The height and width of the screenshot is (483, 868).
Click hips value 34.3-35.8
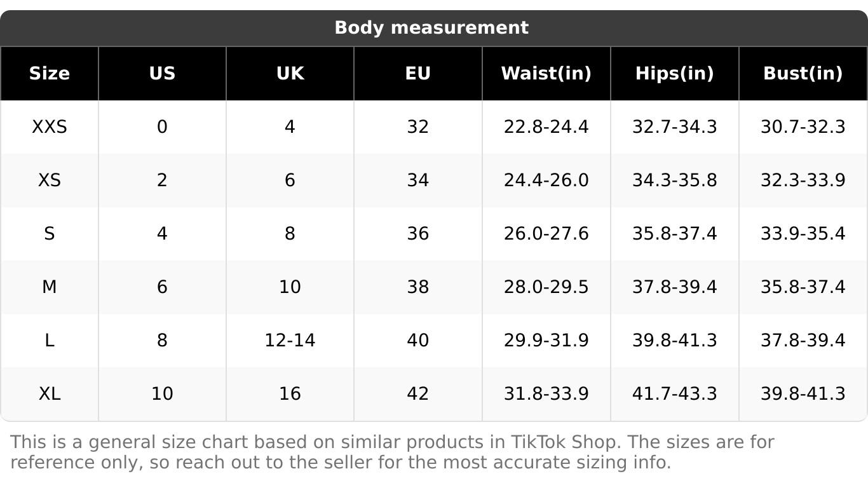coord(674,180)
